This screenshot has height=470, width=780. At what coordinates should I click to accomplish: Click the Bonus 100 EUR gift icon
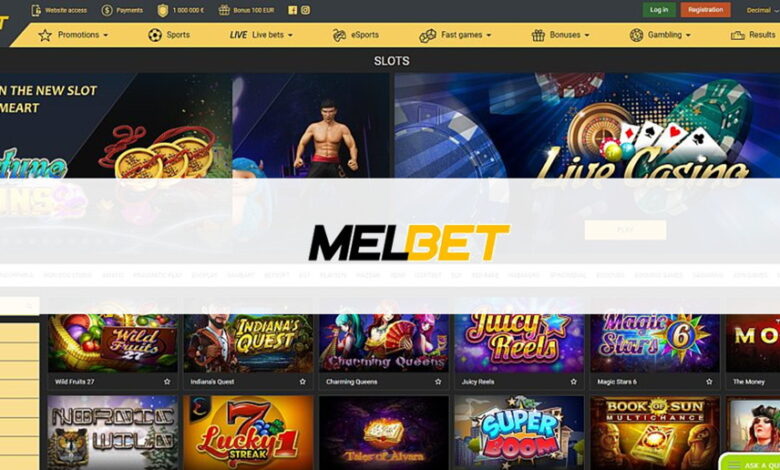(x=224, y=10)
